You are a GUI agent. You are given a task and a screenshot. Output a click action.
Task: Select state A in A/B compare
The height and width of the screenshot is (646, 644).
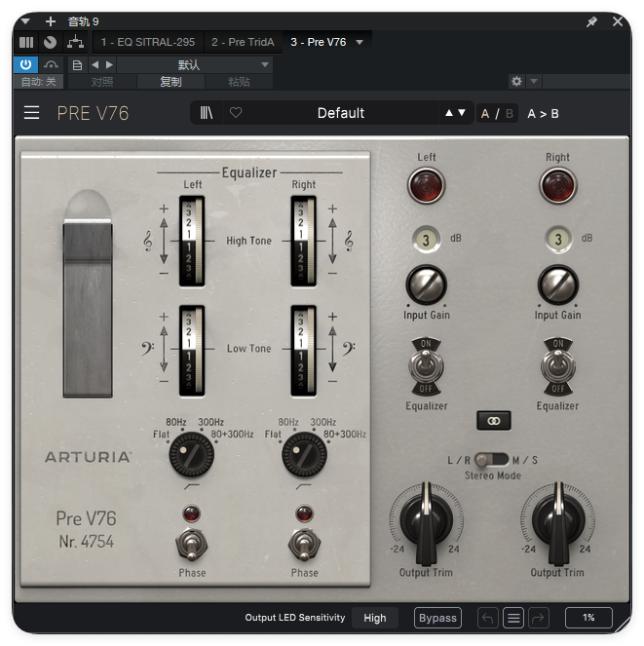(x=485, y=114)
